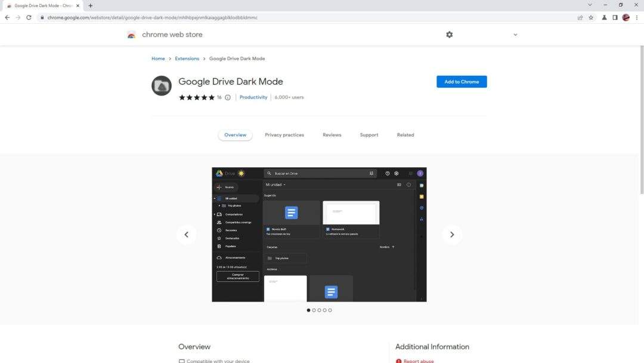
Task: Open the Chrome profile avatar
Action: (x=626, y=18)
